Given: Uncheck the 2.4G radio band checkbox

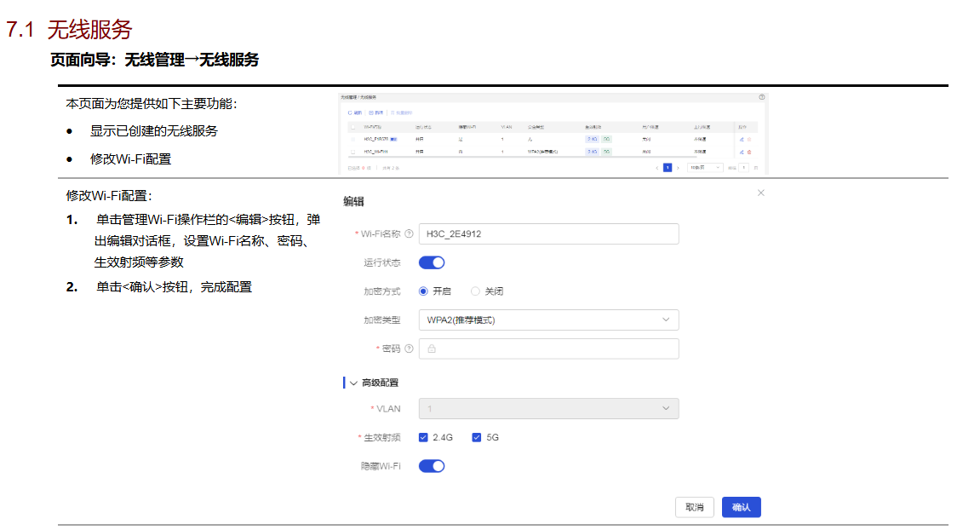Looking at the screenshot, I should coord(423,437).
